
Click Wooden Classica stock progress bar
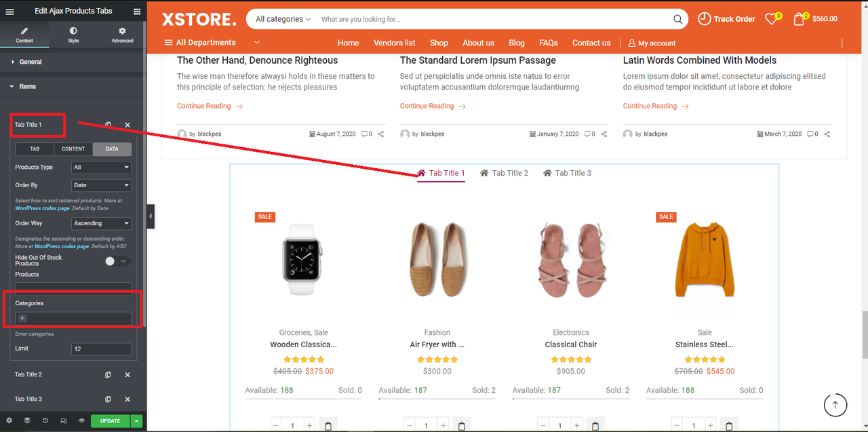click(303, 399)
